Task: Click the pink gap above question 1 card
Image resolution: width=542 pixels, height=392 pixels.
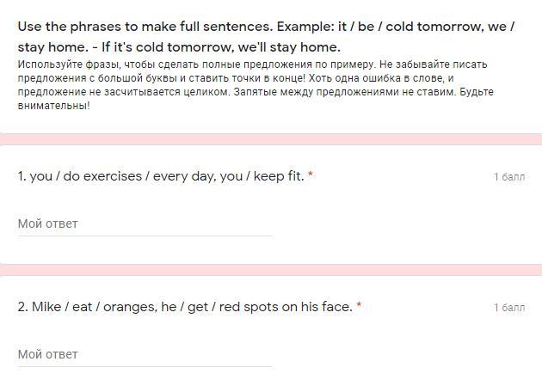Action: pos(271,139)
